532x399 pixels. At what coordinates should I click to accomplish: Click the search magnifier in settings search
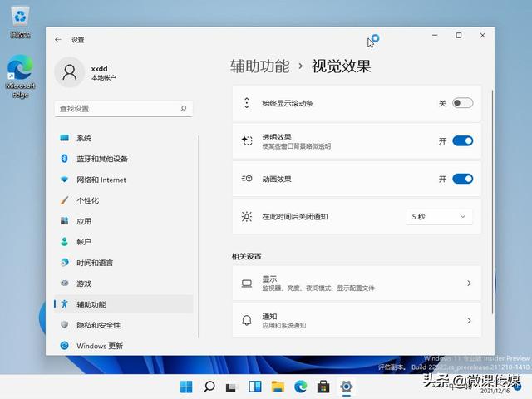(x=184, y=109)
